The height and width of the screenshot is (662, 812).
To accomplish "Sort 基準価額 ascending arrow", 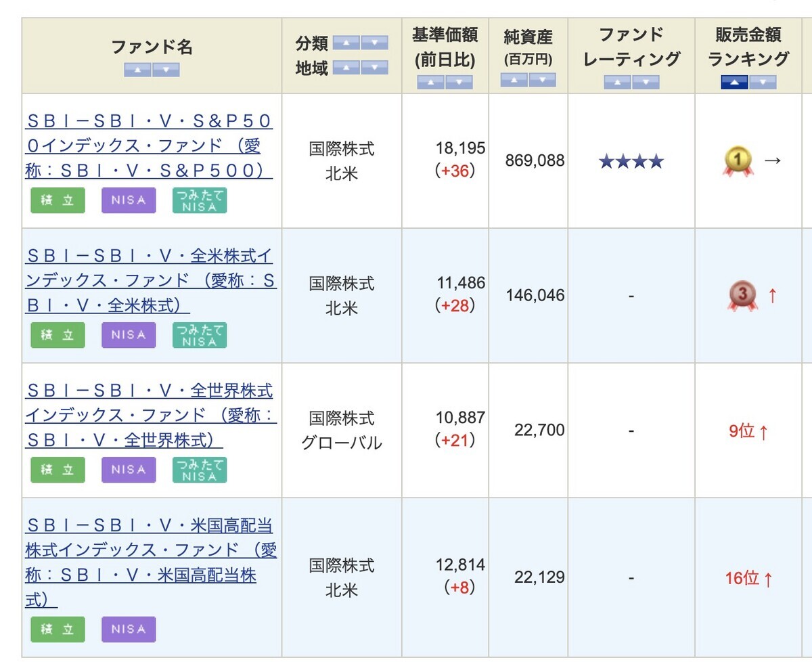I will (x=431, y=83).
